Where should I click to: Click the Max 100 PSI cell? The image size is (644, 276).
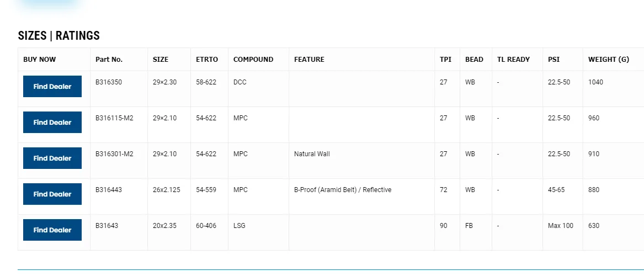click(561, 226)
